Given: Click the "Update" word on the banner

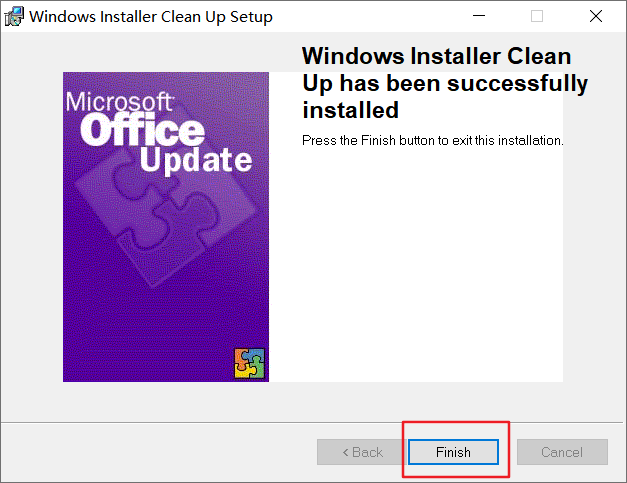Looking at the screenshot, I should [x=196, y=160].
